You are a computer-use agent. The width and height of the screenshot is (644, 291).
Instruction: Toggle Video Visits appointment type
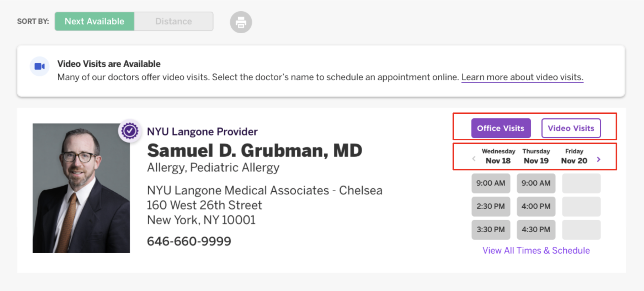click(571, 128)
